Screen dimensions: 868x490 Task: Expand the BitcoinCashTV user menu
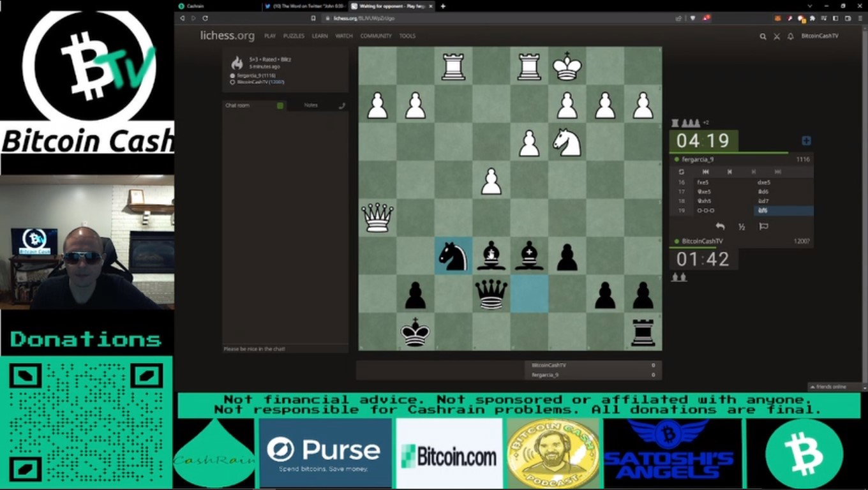[820, 36]
